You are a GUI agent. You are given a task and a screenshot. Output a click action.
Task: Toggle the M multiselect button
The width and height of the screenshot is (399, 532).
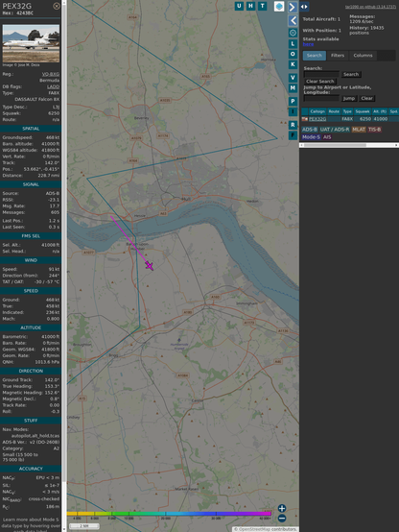point(293,88)
